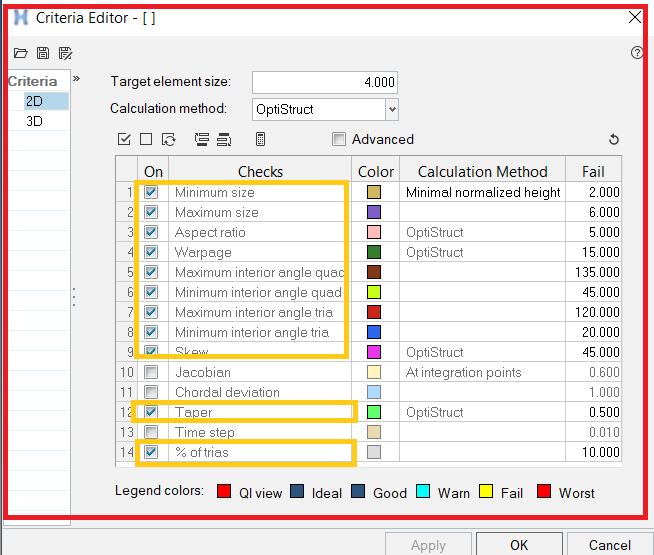Open help via question mark icon
Viewport: 654px width, 555px height.
pyautogui.click(x=636, y=53)
